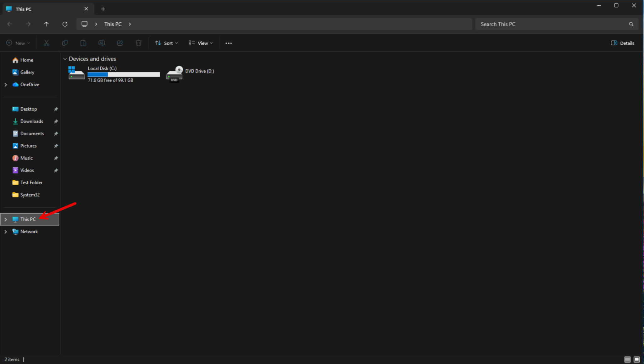Click the Share icon in toolbar

[120, 43]
